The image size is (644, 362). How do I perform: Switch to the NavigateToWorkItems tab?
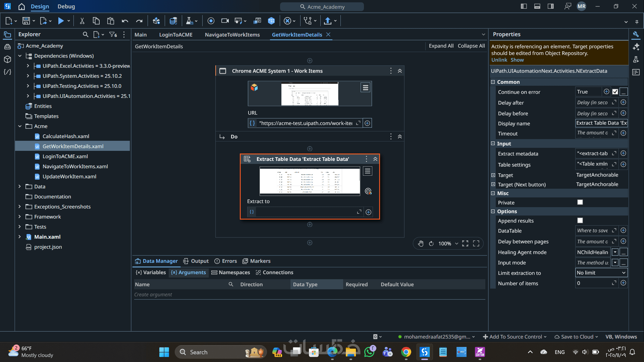232,35
